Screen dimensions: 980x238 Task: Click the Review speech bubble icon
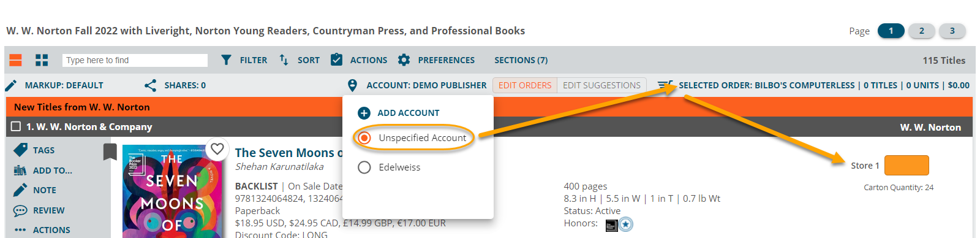point(20,210)
